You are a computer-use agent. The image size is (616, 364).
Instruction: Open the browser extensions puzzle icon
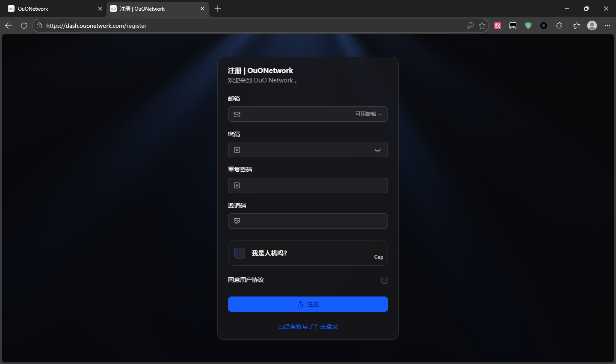(559, 26)
